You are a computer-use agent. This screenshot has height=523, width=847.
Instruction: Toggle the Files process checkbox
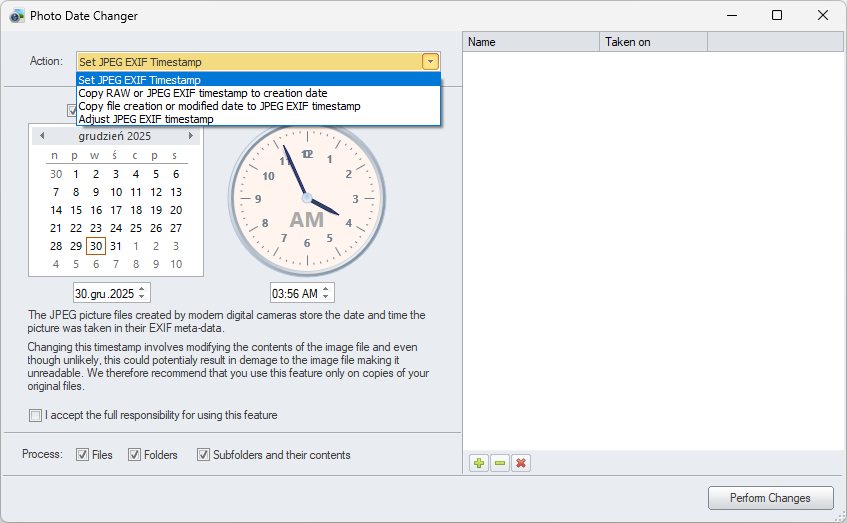tap(82, 455)
